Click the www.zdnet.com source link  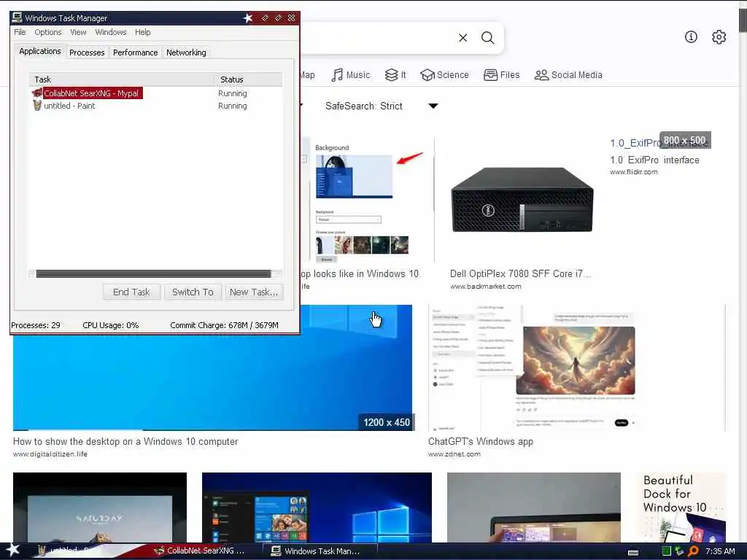pos(454,454)
